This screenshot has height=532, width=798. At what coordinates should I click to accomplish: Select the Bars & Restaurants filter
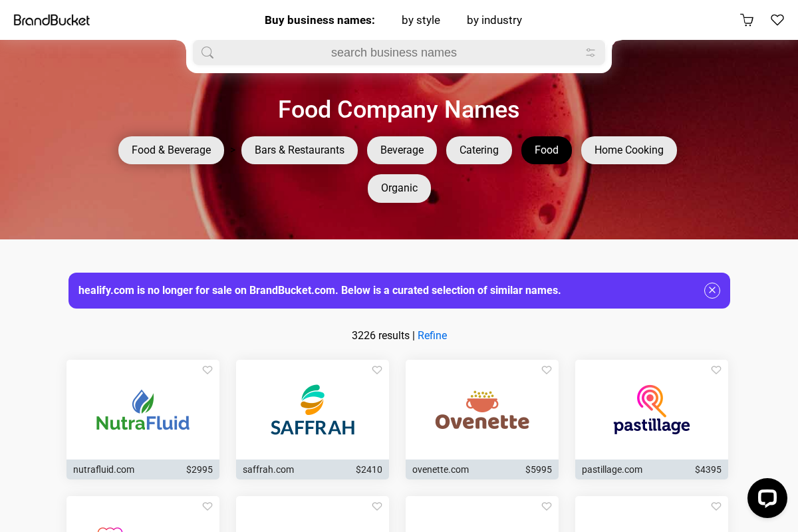pos(299,150)
